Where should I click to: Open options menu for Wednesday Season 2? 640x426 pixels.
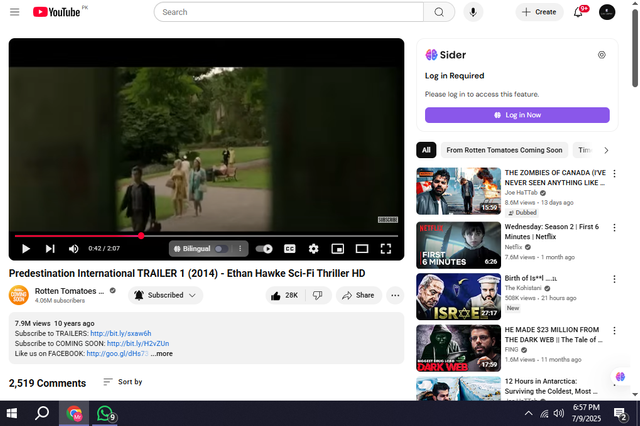(x=614, y=227)
